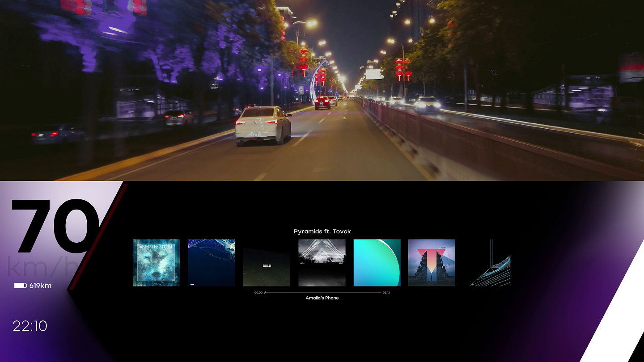This screenshot has width=644, height=362.
Task: Click the blue wave album artwork
Action: pyautogui.click(x=211, y=262)
